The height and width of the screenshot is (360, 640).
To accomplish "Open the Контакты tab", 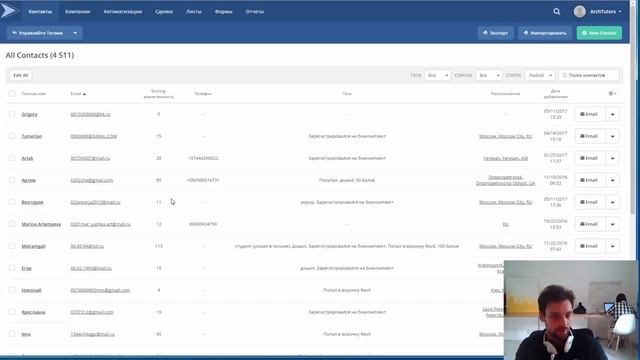I will (40, 11).
